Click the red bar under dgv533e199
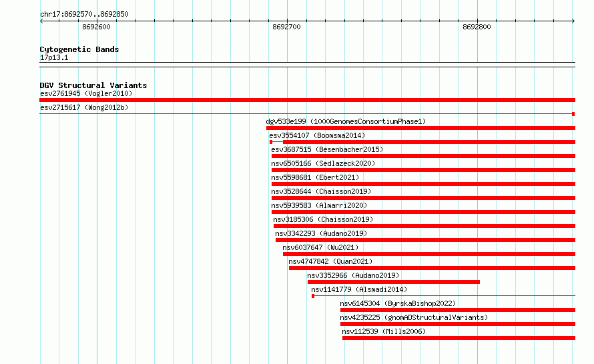The width and height of the screenshot is (594, 364). pyautogui.click(x=421, y=128)
